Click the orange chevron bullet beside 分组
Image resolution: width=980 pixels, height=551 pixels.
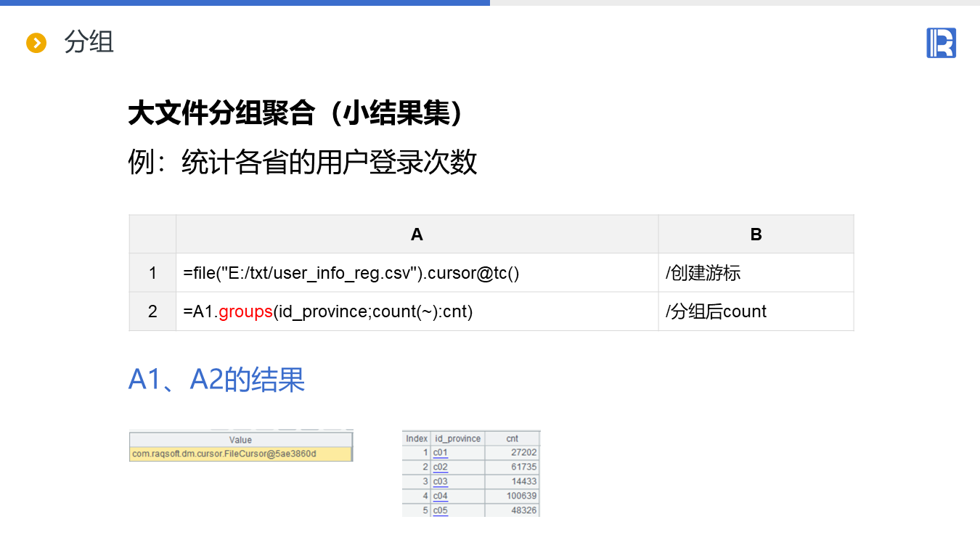pyautogui.click(x=36, y=43)
